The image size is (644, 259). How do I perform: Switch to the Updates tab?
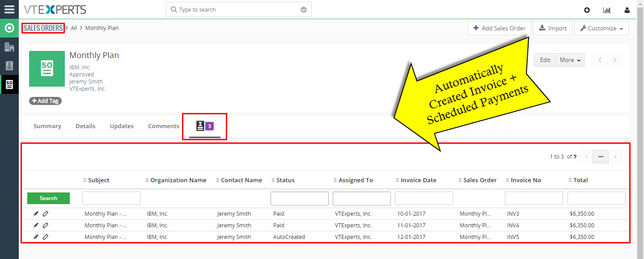pyautogui.click(x=122, y=126)
